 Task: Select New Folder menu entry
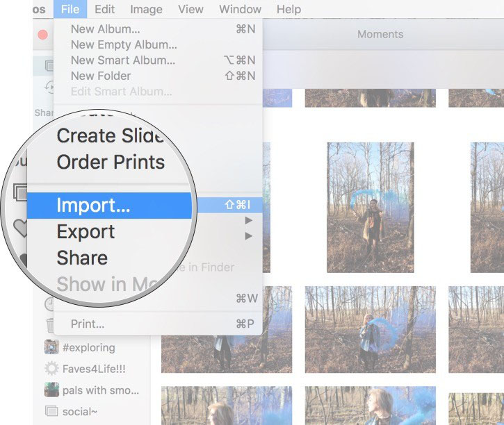158,76
